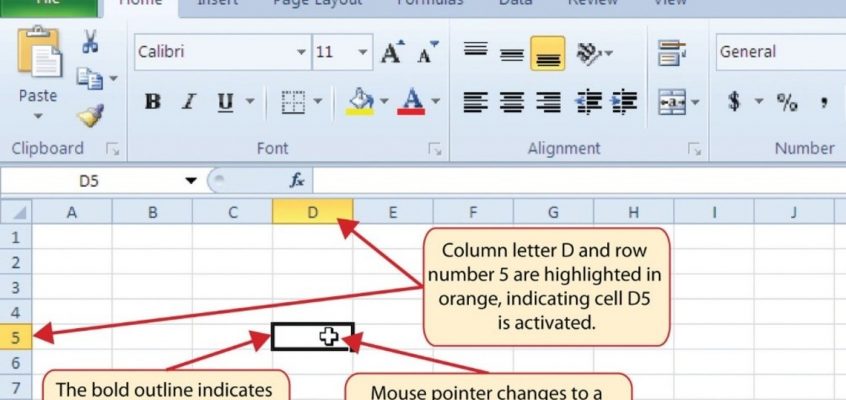846x400 pixels.
Task: Expand Merge & Center dropdown arrow
Action: point(695,101)
